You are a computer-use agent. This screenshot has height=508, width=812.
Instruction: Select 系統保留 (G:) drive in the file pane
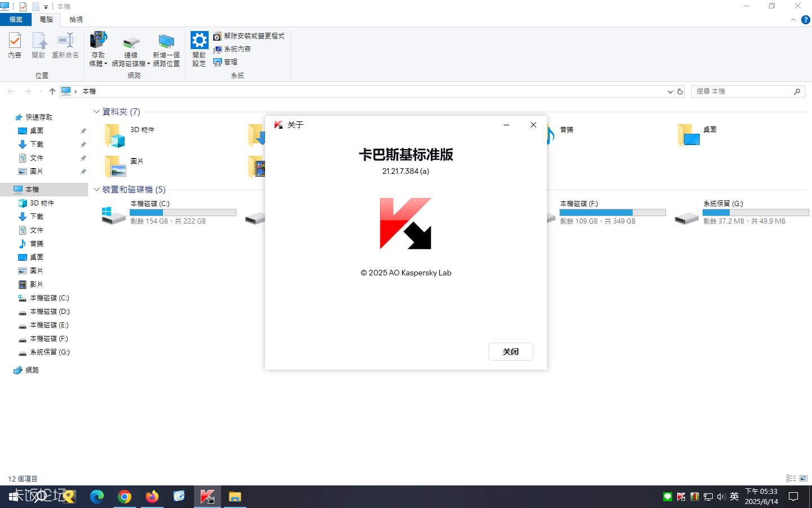coord(742,212)
